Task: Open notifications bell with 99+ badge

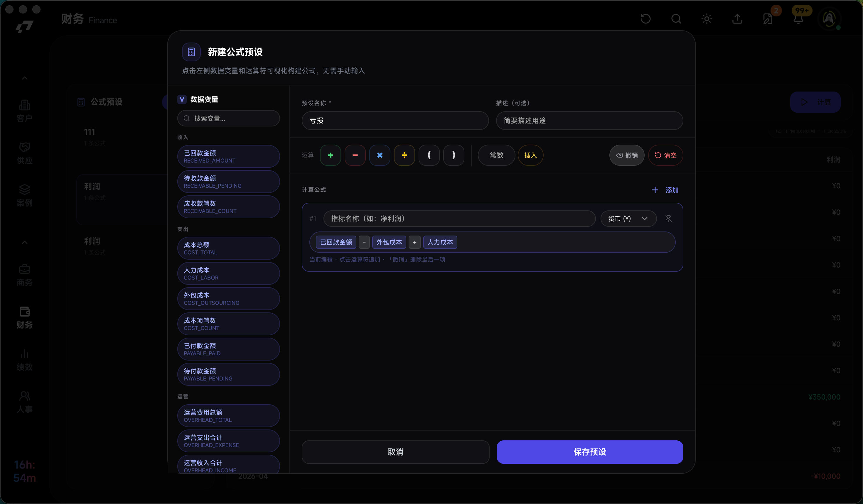Action: pyautogui.click(x=798, y=18)
